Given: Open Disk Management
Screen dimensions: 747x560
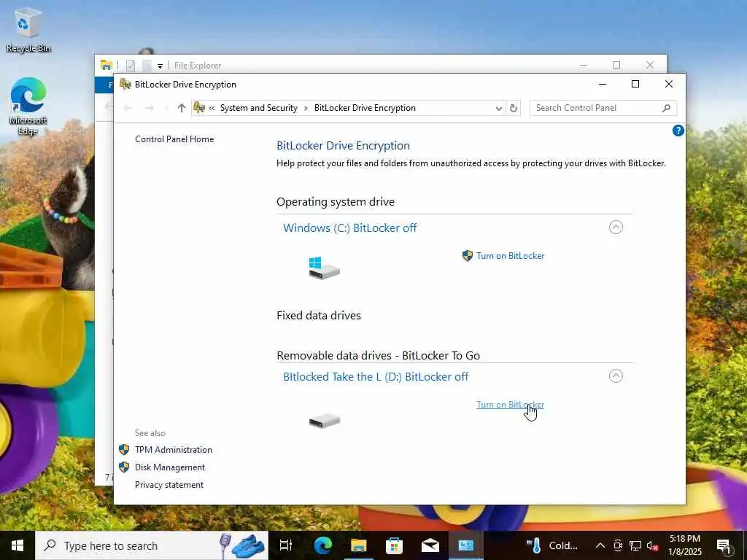Looking at the screenshot, I should (x=170, y=467).
